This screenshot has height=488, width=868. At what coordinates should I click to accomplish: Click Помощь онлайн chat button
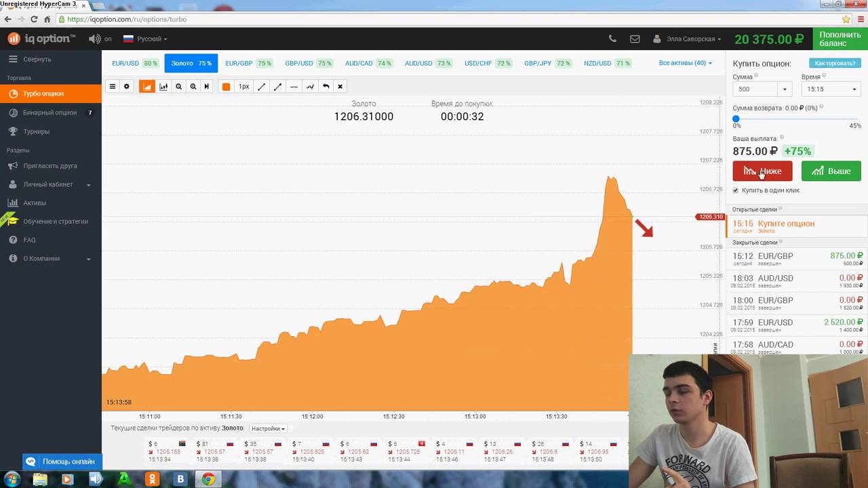[x=62, y=462]
